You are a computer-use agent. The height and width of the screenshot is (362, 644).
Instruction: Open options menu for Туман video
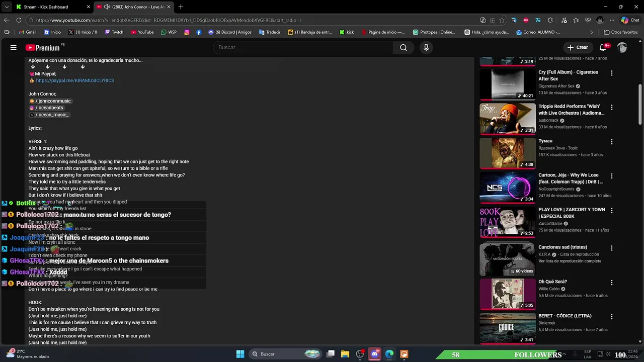click(x=612, y=142)
